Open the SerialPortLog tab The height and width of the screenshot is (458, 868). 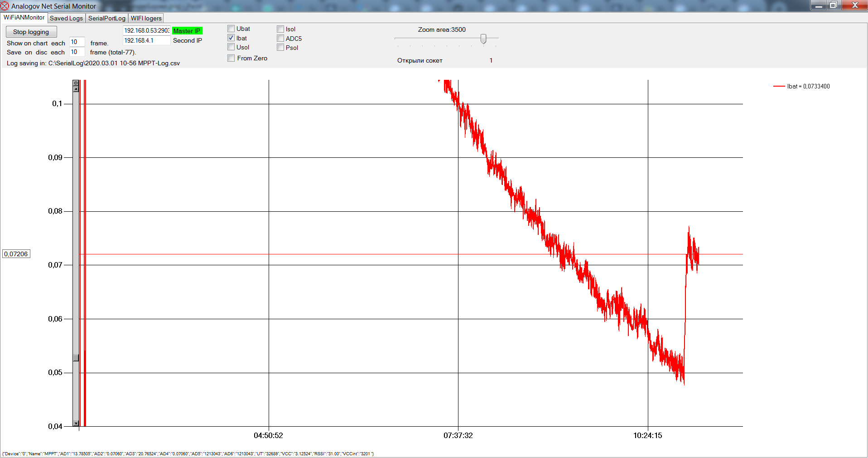click(106, 18)
